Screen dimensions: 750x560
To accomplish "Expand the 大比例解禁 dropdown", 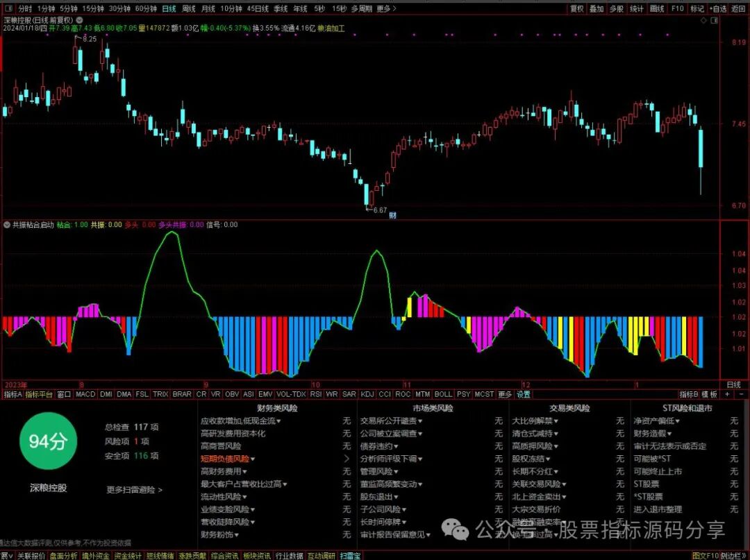I will [535, 421].
